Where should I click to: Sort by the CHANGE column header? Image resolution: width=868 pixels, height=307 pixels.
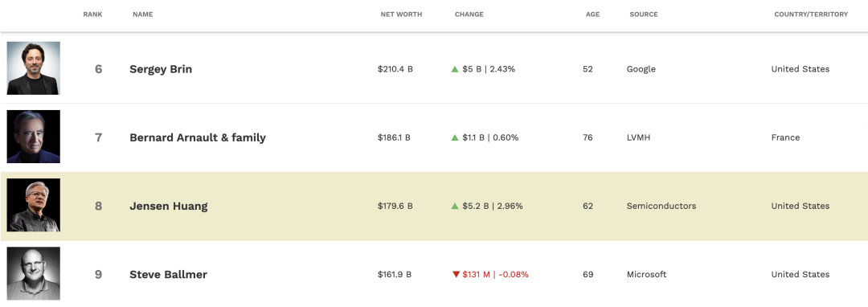(x=469, y=14)
